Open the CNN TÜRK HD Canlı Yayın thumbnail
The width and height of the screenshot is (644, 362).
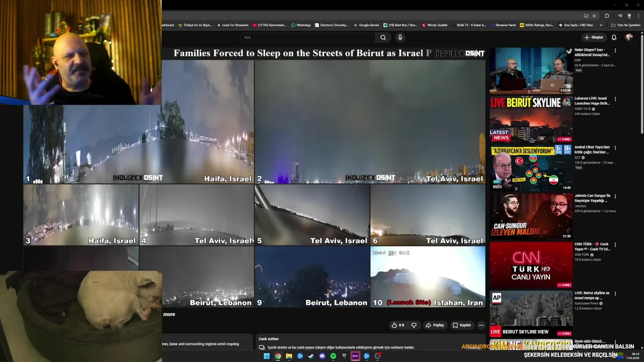pyautogui.click(x=531, y=265)
